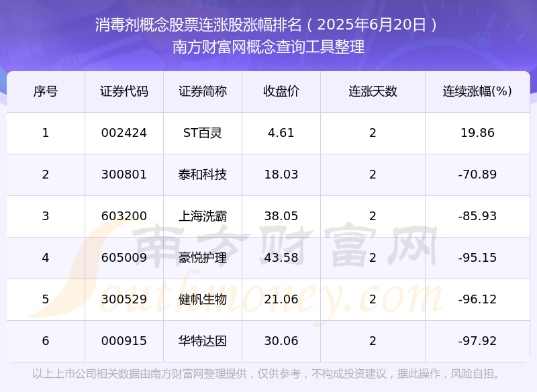Select stock name '健帆生物'
Screen dimensions: 537x392
pyautogui.click(x=203, y=299)
